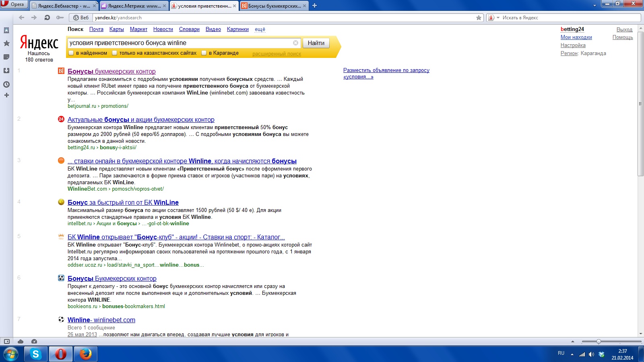
Task: Open the sidebar History clock panel
Action: tap(6, 84)
